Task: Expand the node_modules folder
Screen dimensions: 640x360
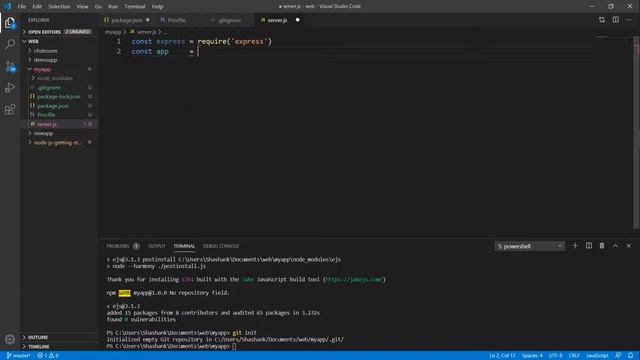Action: (59, 78)
